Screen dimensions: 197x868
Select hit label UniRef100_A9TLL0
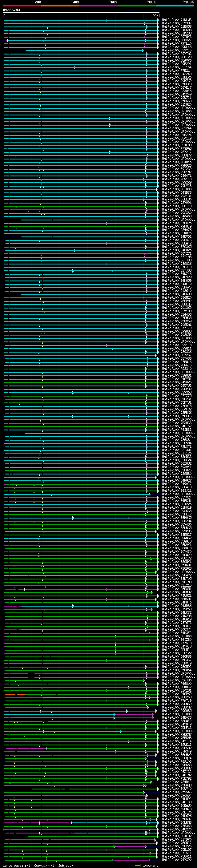177,43
